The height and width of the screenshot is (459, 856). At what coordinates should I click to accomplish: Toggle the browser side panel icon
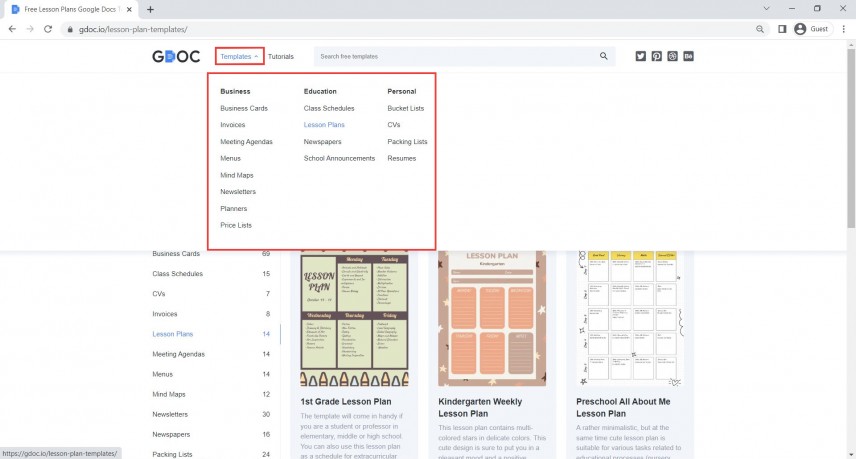click(782, 29)
